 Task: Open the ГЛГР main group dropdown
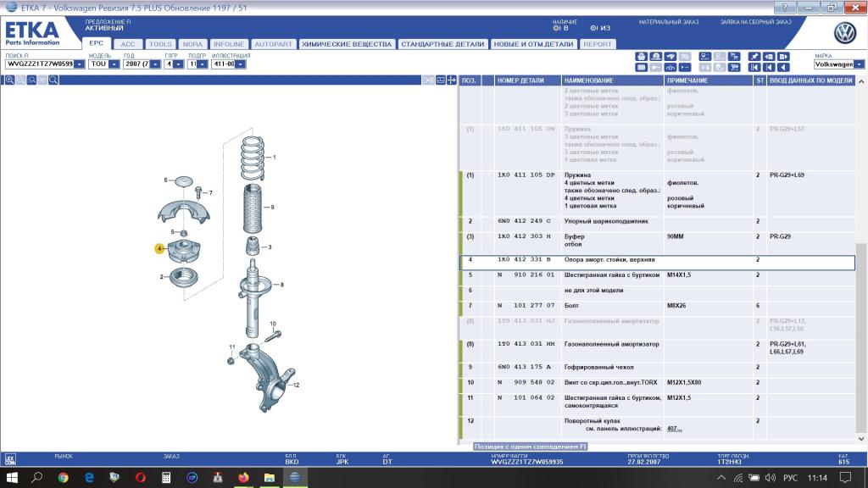pos(178,64)
